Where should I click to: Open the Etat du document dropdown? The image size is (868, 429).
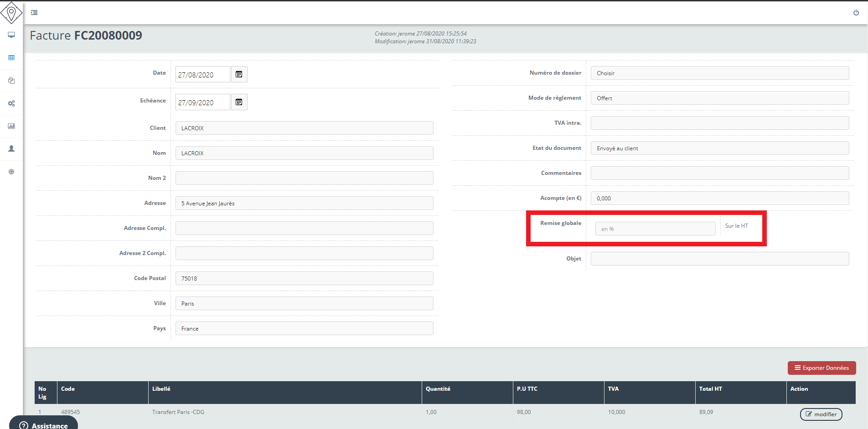click(x=719, y=148)
